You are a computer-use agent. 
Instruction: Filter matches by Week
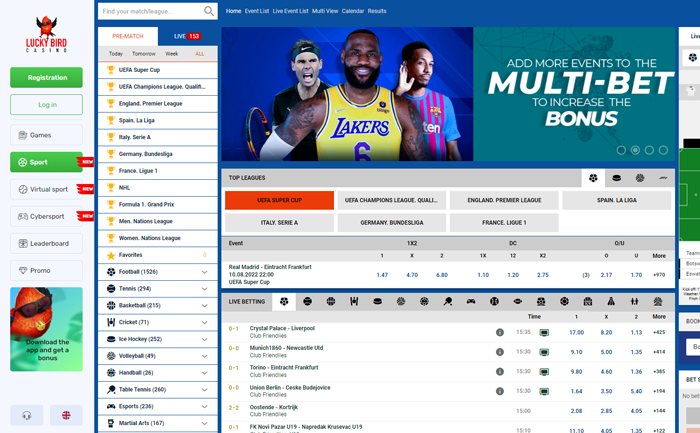[172, 54]
